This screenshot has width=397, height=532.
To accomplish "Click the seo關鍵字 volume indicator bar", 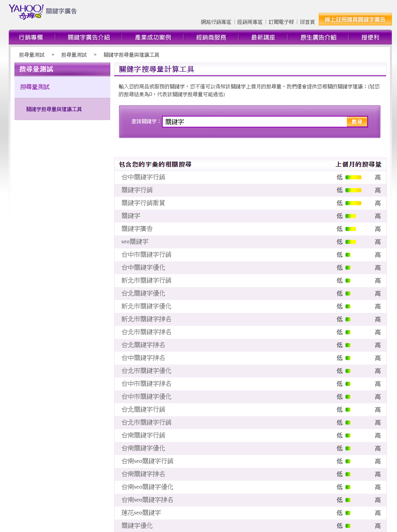I will pos(350,242).
